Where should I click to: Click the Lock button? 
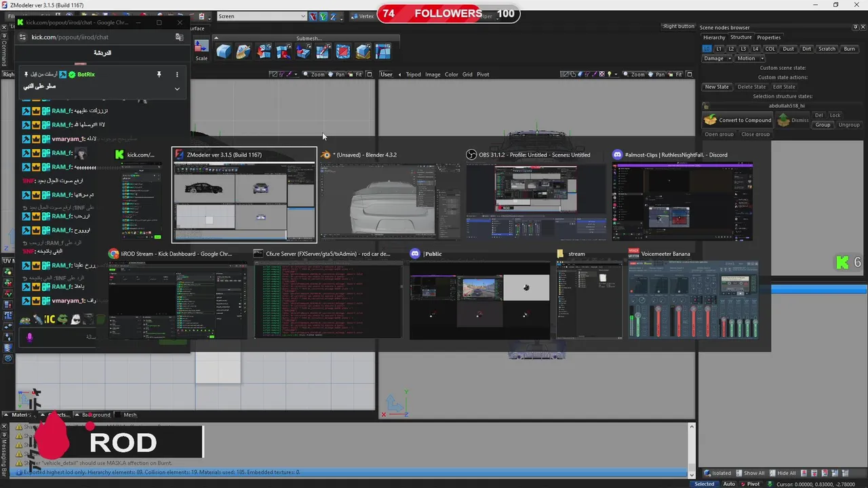(x=835, y=115)
